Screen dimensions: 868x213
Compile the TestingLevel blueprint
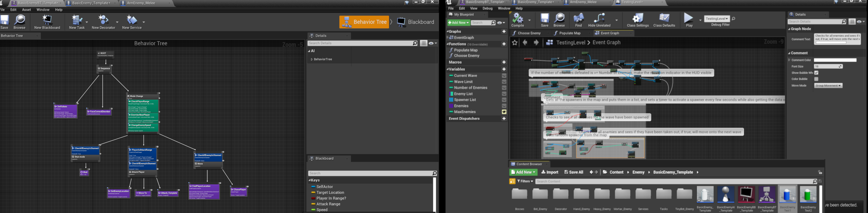click(518, 20)
